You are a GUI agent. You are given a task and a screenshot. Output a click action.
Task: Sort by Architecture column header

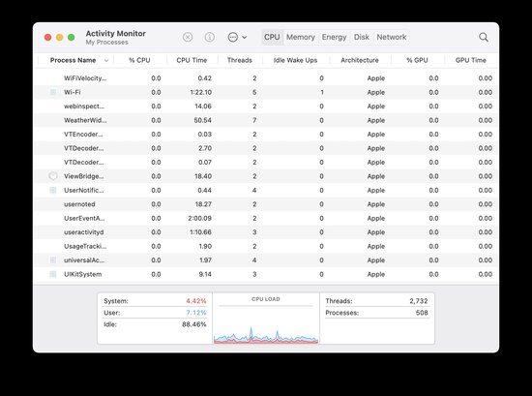tap(360, 60)
